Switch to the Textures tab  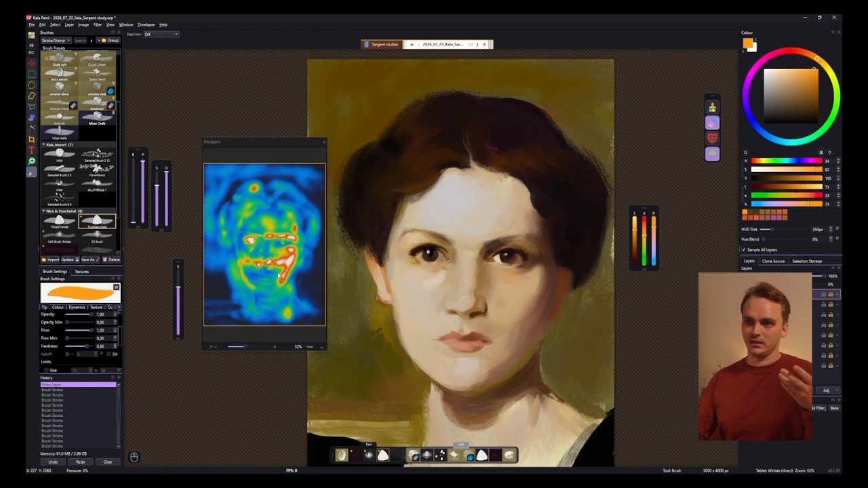coord(81,272)
